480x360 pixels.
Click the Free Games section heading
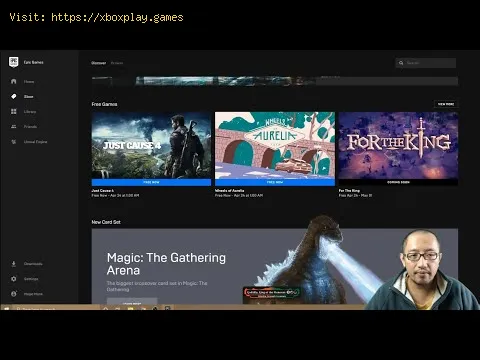click(104, 104)
